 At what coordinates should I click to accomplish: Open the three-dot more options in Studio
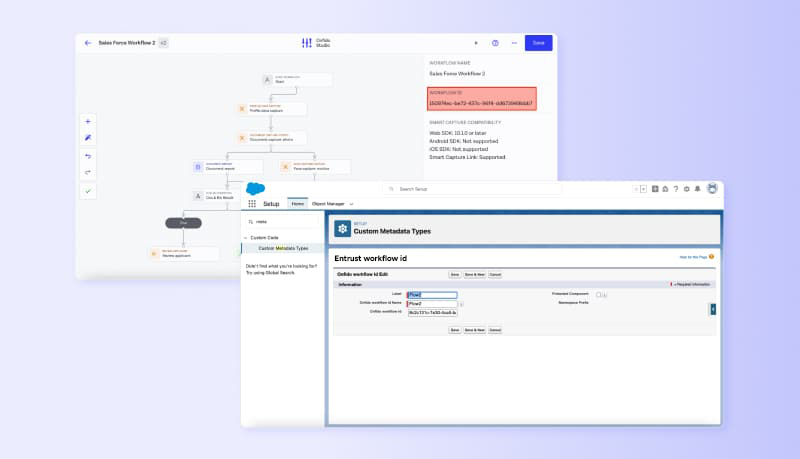coord(514,43)
